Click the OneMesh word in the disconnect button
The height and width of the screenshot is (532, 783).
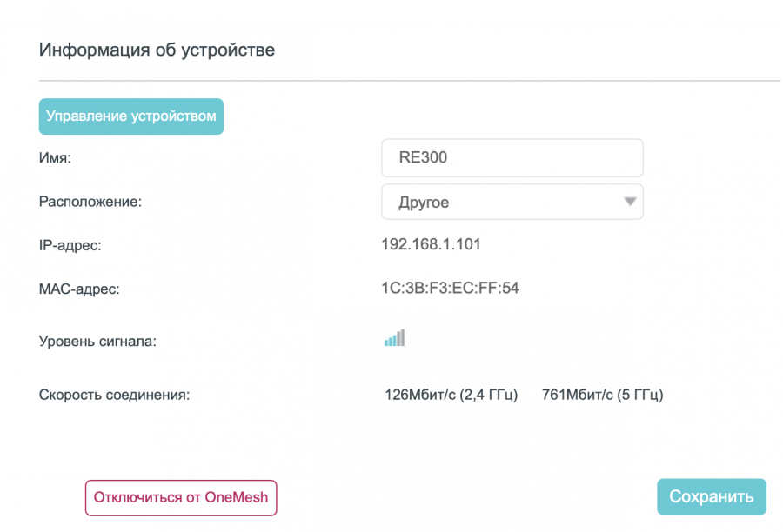pos(236,497)
